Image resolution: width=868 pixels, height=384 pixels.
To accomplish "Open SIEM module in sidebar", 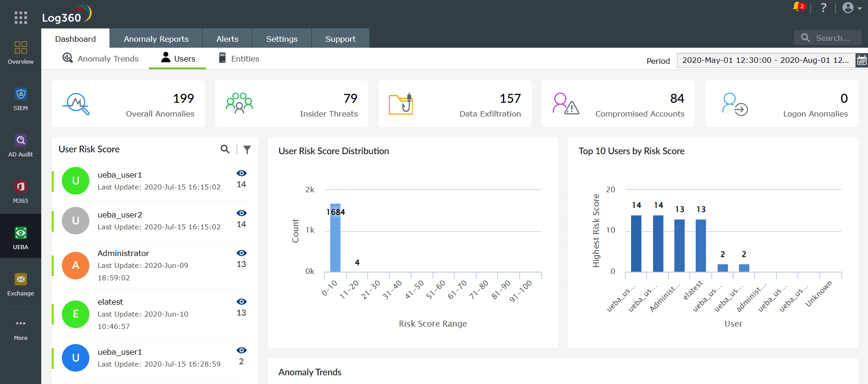I will (x=21, y=99).
